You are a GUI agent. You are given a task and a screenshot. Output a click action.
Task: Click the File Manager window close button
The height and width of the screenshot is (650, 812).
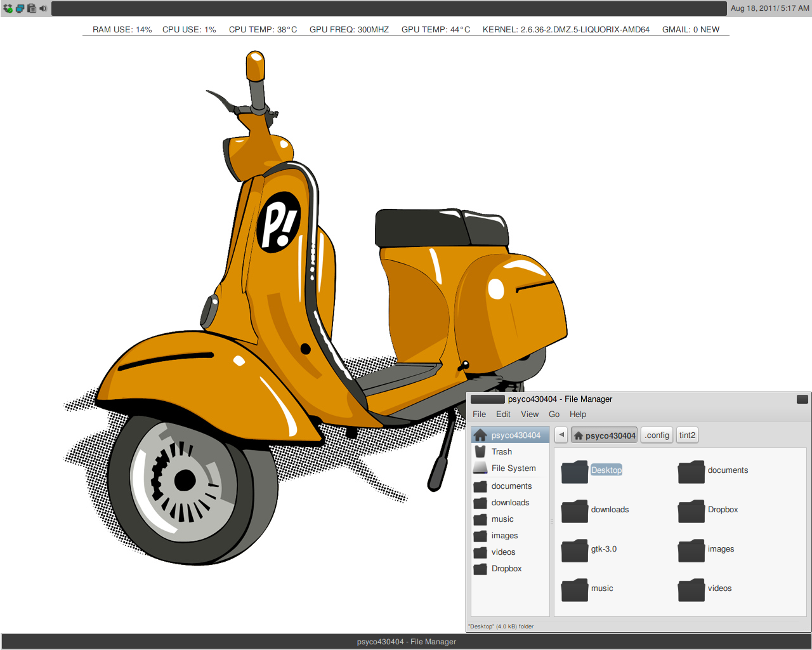[802, 399]
